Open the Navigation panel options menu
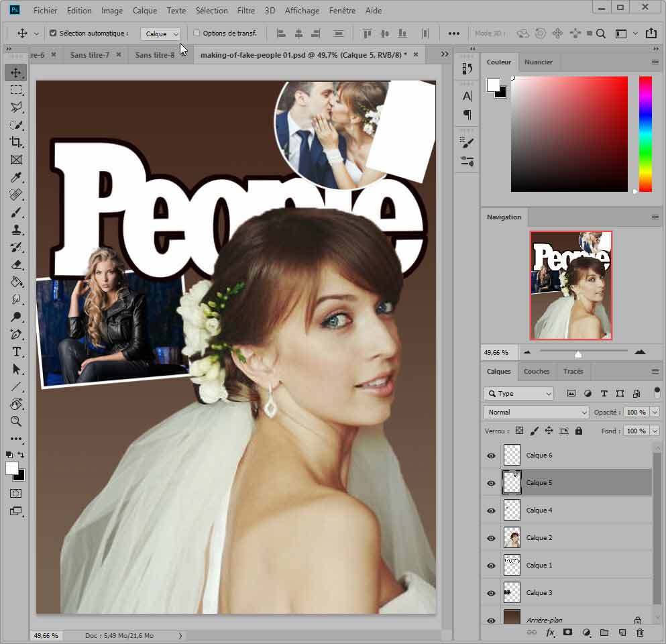666x644 pixels. click(x=655, y=217)
